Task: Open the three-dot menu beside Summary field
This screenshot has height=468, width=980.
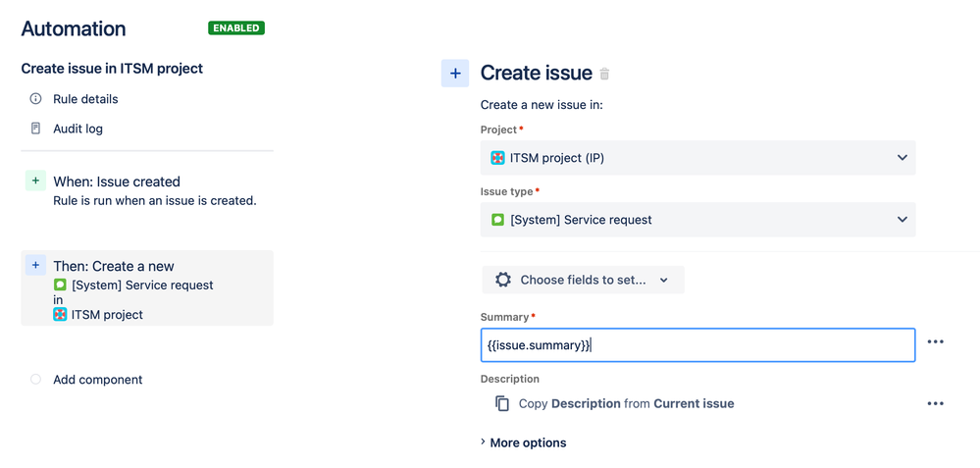Action: pos(935,341)
